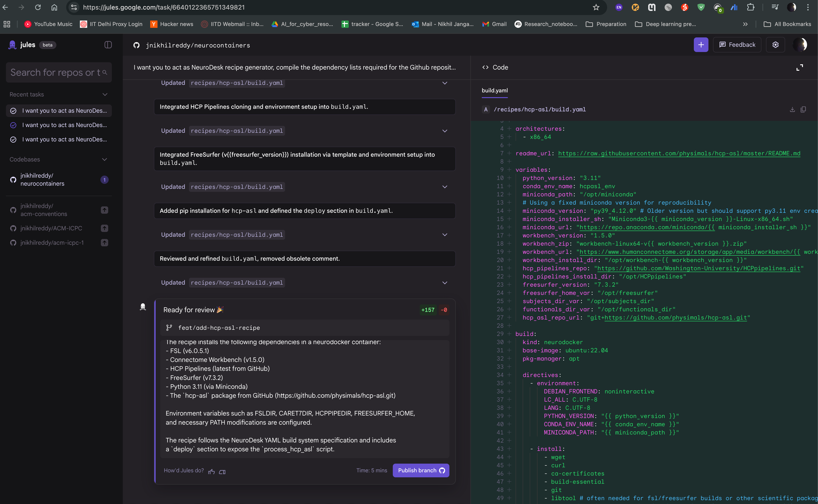
Task: Open the Feedback button
Action: (737, 45)
